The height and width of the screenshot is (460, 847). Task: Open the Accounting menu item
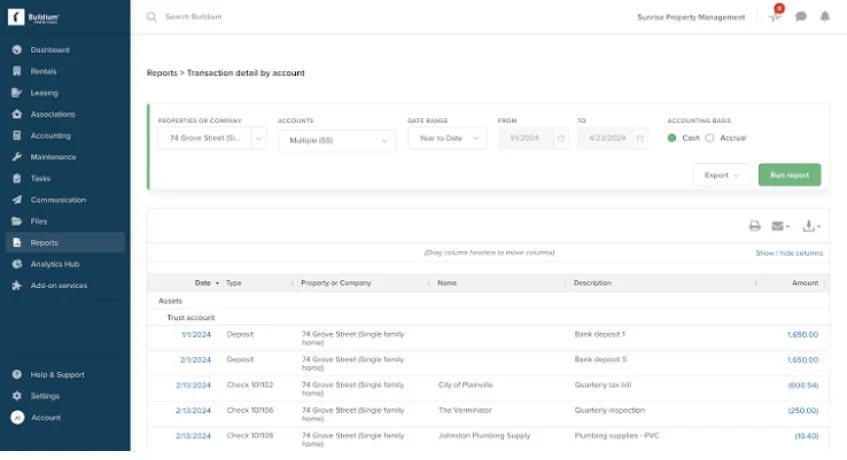point(51,136)
